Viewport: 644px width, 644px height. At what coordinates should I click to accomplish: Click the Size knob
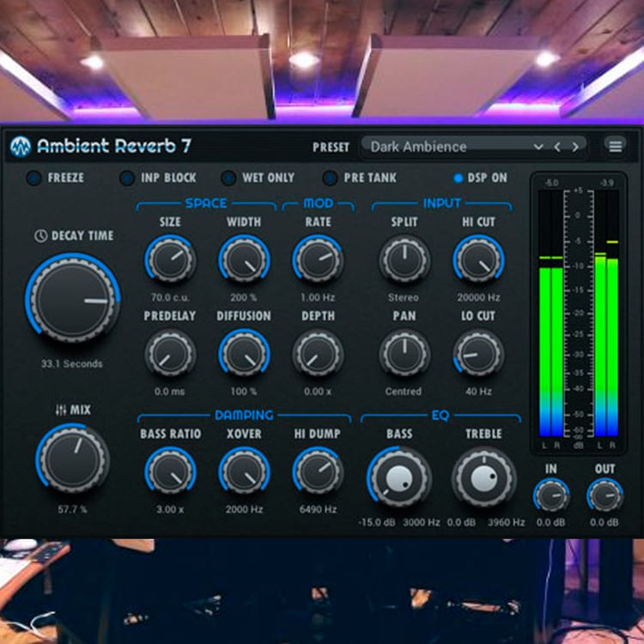click(170, 260)
